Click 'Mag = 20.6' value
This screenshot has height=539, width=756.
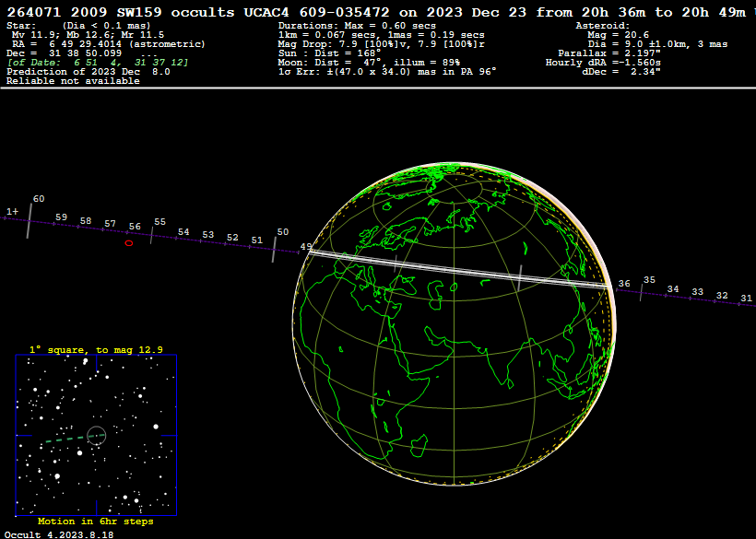click(618, 35)
